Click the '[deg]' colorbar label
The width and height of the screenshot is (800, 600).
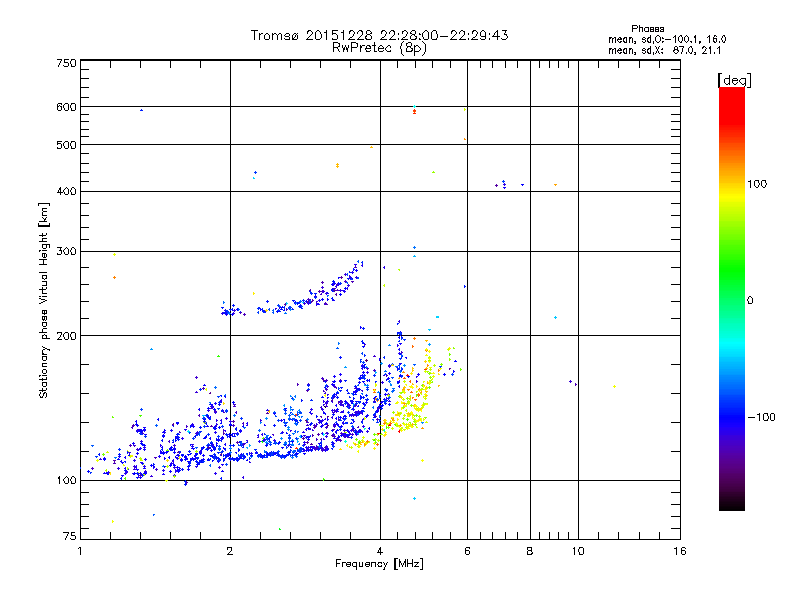734,80
